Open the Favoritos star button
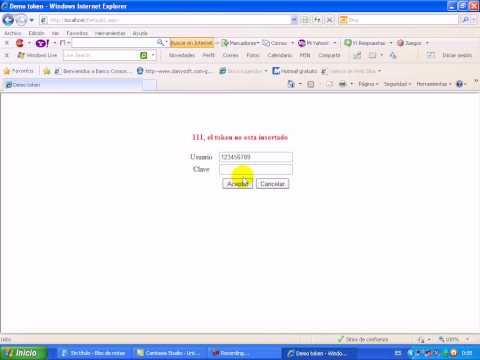The width and height of the screenshot is (480, 360). pyautogui.click(x=19, y=71)
